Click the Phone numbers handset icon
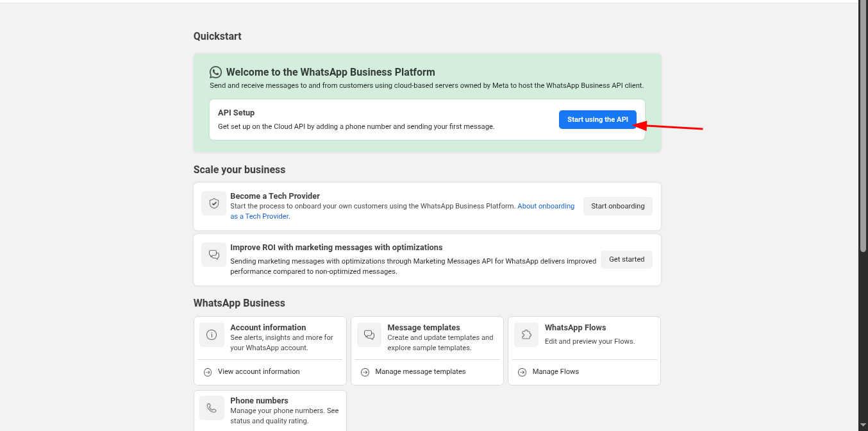Screen dimensions: 868x431 pyautogui.click(x=212, y=408)
